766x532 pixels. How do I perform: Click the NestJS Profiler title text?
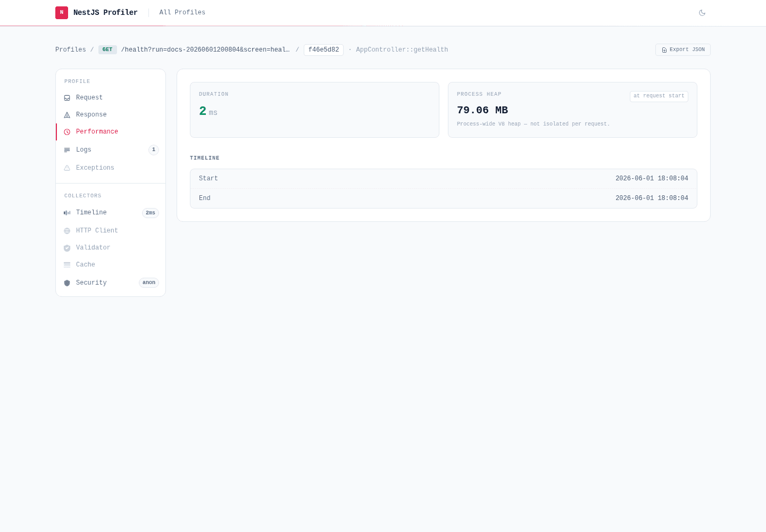point(105,12)
